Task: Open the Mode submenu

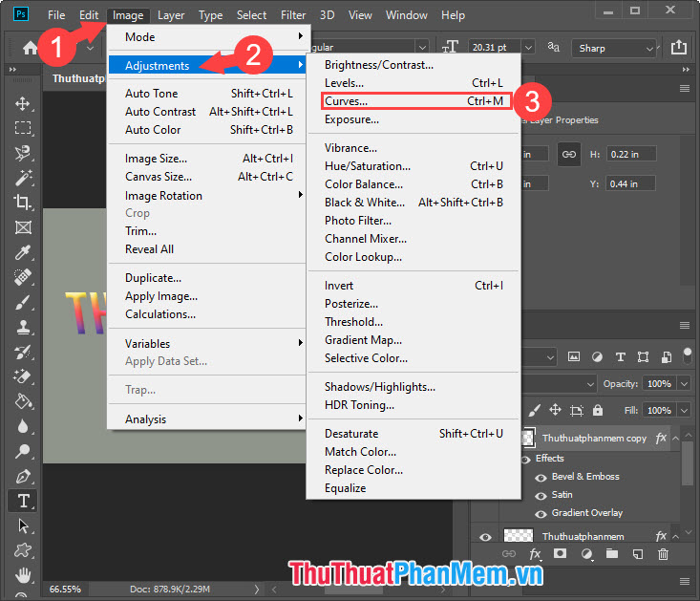Action: (206, 37)
